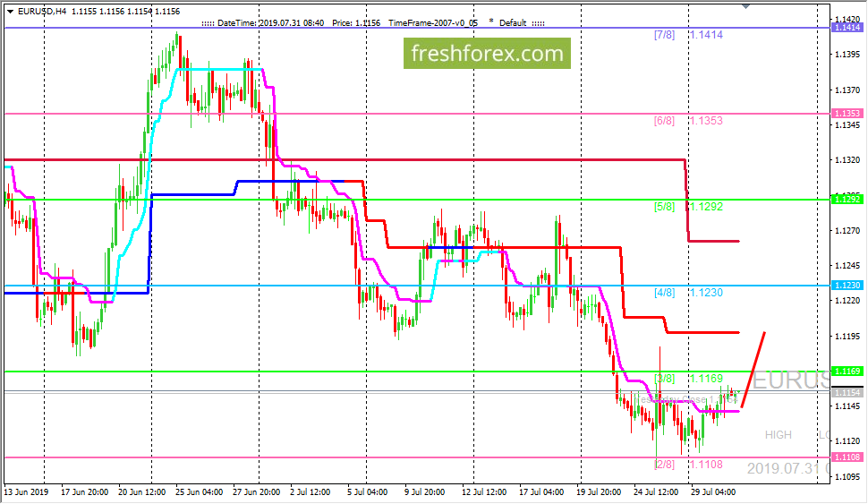Click the 24 Jul 12:00 time label

[x=656, y=491]
